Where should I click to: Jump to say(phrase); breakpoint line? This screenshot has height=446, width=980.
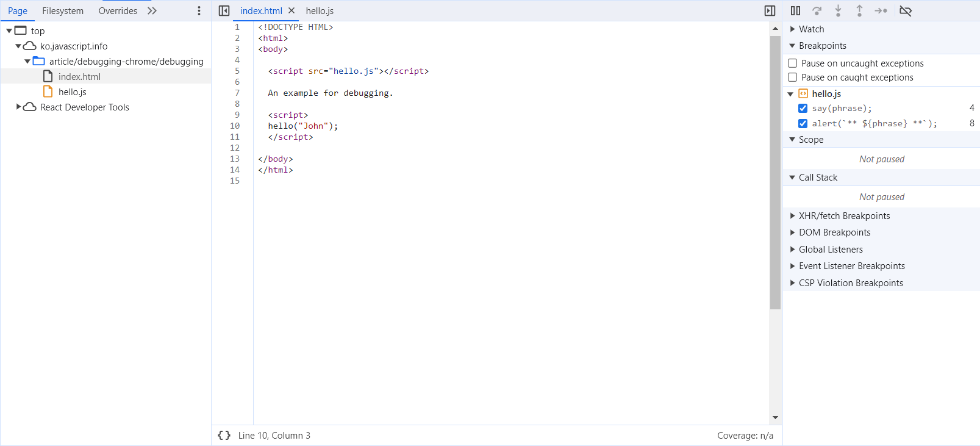pos(842,108)
